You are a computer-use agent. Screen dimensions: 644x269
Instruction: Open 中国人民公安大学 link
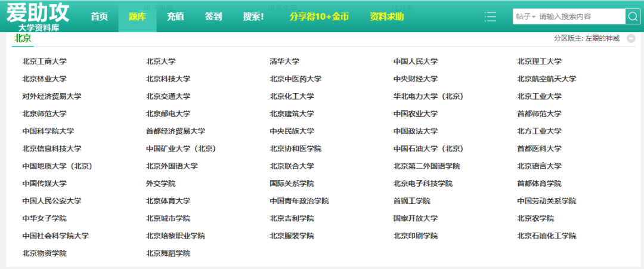tap(52, 201)
